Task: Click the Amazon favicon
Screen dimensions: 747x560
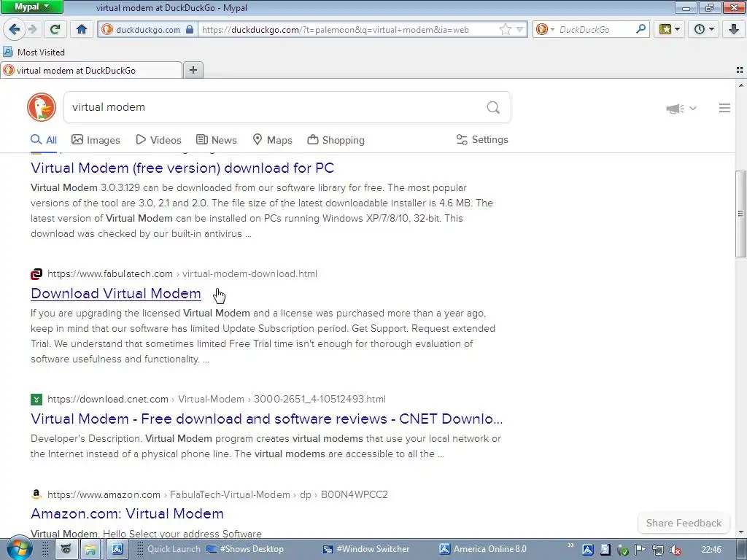Action: 36,494
